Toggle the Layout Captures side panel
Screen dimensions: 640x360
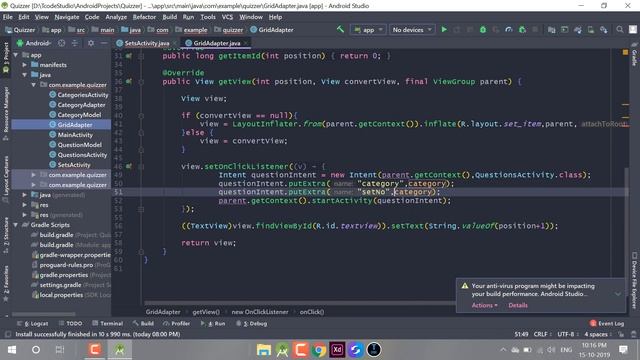(x=6, y=179)
